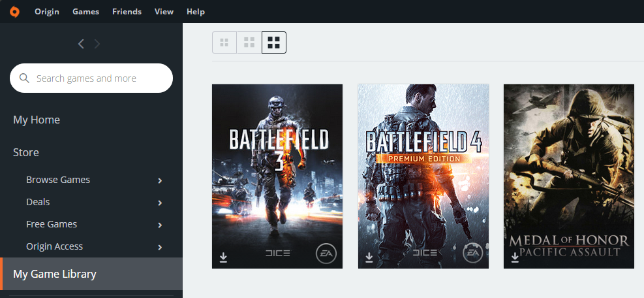This screenshot has height=298, width=644.
Task: Switch to medium tile grid view
Action: [249, 43]
